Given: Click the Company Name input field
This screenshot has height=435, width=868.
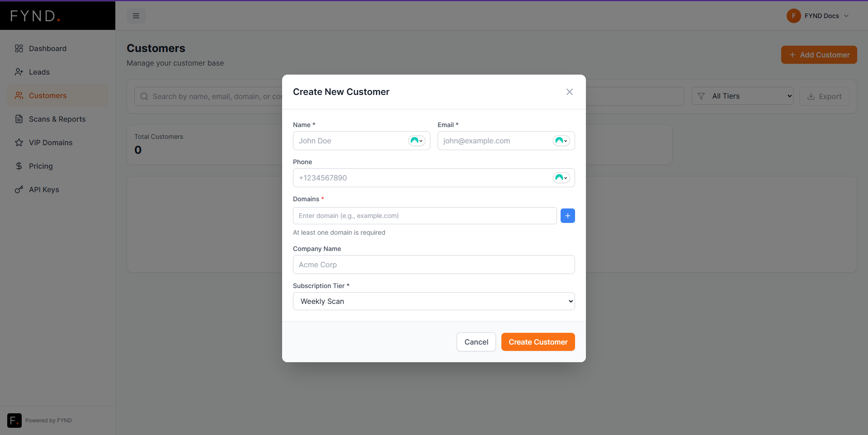Looking at the screenshot, I should (x=434, y=265).
